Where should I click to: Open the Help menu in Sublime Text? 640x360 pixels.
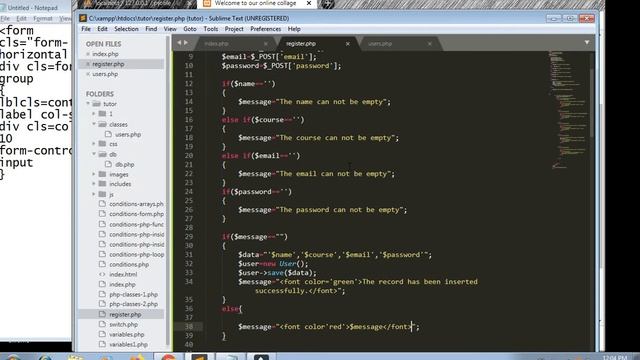[294, 29]
